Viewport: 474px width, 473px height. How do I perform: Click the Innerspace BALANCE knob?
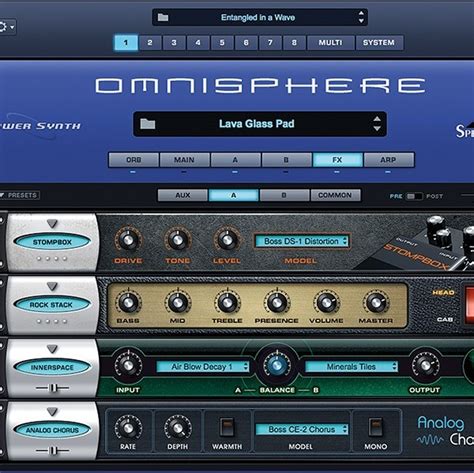[x=277, y=365]
